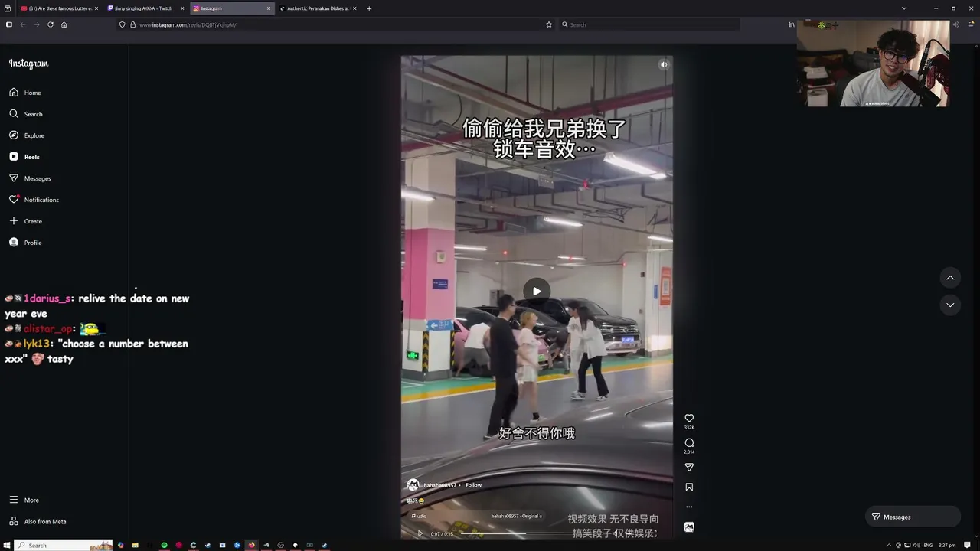This screenshot has width=980, height=551.
Task: Open File Explorer from taskbar
Action: pos(135,545)
